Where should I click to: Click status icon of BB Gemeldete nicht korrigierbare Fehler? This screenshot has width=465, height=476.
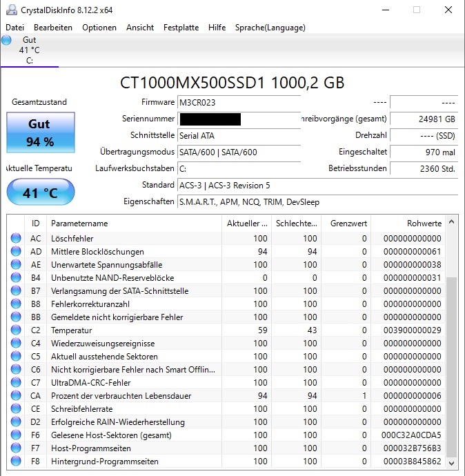tap(16, 317)
